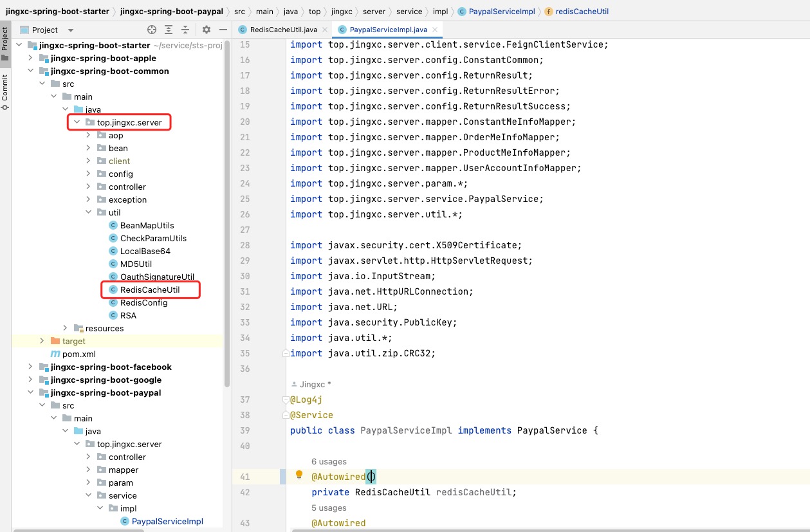Click 'PaypalService' after implements in the code
The height and width of the screenshot is (532, 810).
pos(552,430)
